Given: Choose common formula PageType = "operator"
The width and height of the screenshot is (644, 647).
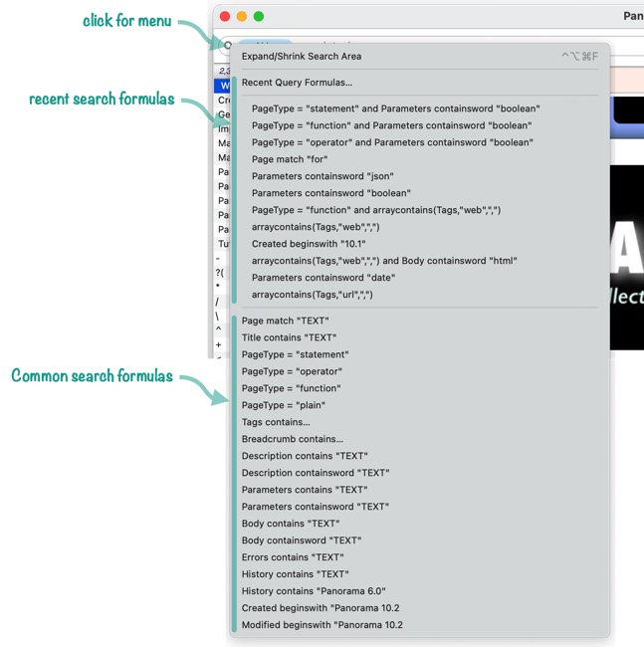Looking at the screenshot, I should coord(420,371).
